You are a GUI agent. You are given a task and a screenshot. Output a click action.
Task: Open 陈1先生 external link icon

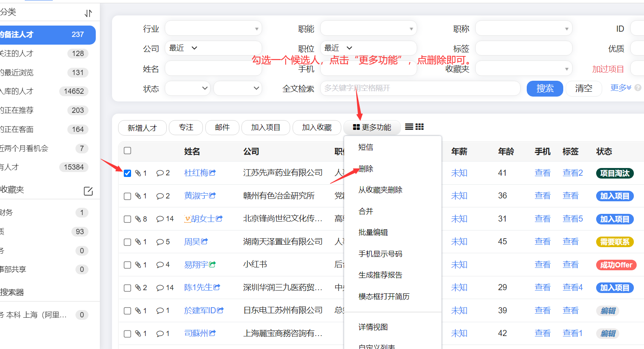click(217, 287)
